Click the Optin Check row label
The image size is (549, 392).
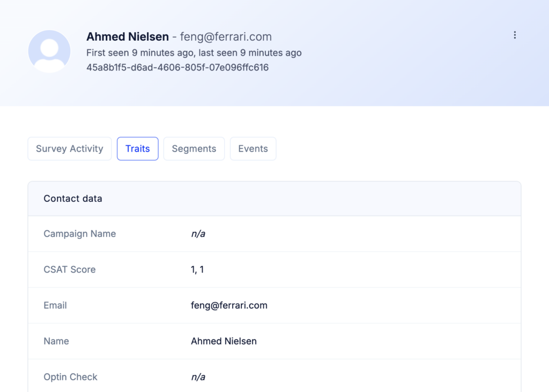70,377
